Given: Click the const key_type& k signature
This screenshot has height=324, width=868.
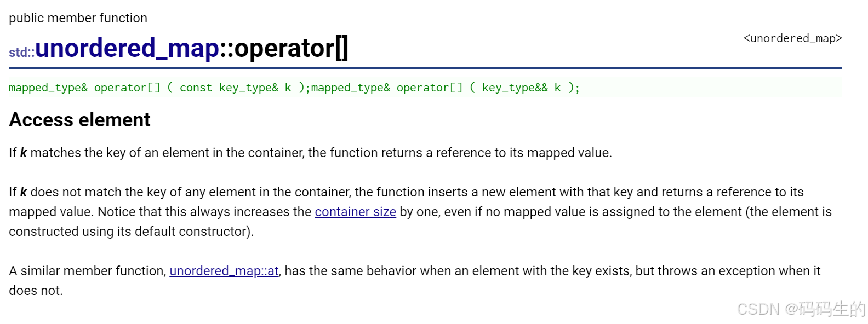Looking at the screenshot, I should click(x=235, y=88).
